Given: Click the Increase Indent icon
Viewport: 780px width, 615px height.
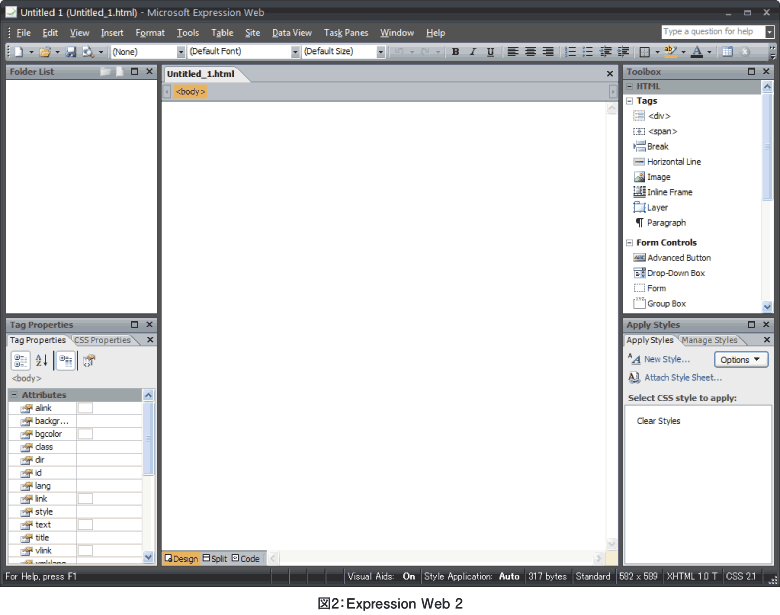Looking at the screenshot, I should tap(623, 51).
